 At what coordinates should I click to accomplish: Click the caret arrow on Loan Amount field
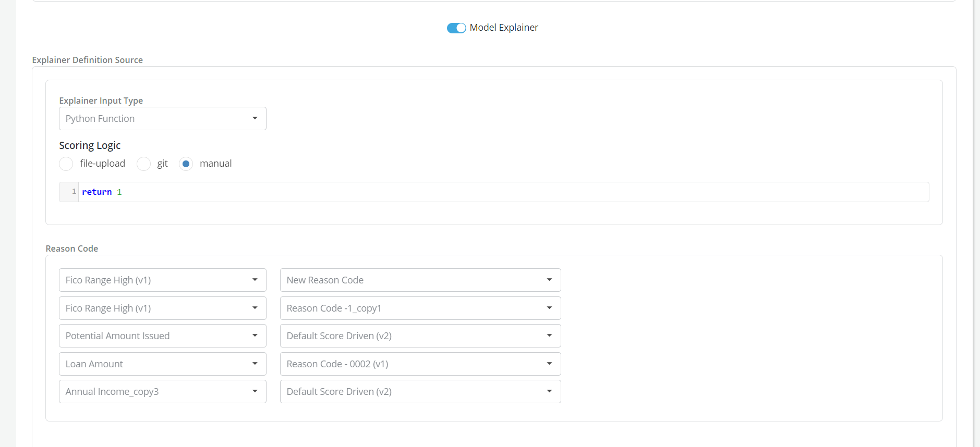[x=255, y=364]
